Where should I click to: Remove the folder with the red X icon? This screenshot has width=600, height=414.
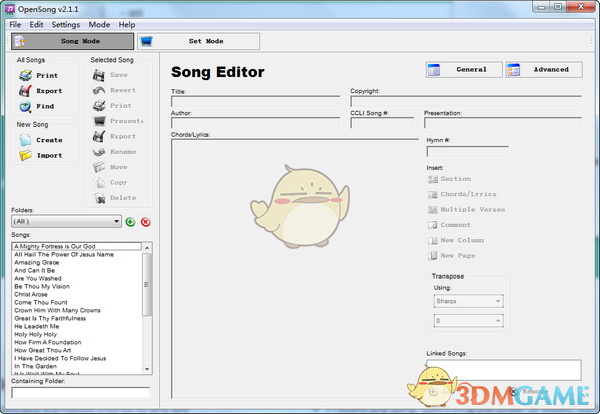[146, 222]
